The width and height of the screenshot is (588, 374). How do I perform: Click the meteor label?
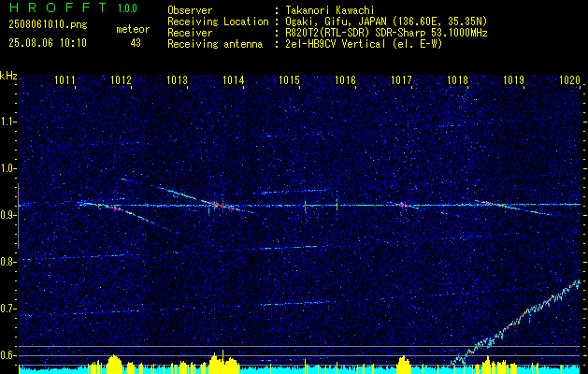click(133, 29)
